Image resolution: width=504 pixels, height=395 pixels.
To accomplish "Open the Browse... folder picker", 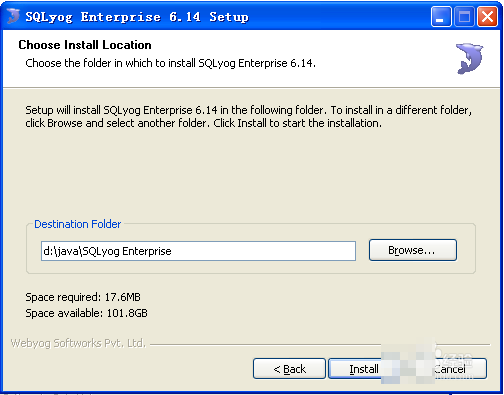I will pos(413,250).
